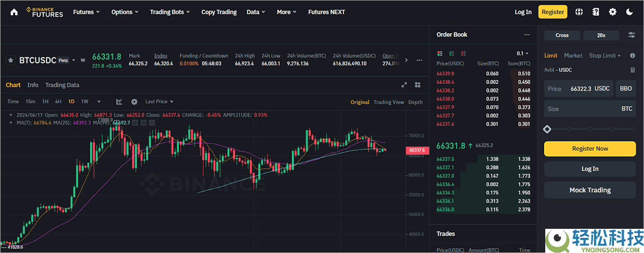Expand the chart to fullscreen
Image resolution: width=644 pixels, height=253 pixels.
(x=404, y=85)
